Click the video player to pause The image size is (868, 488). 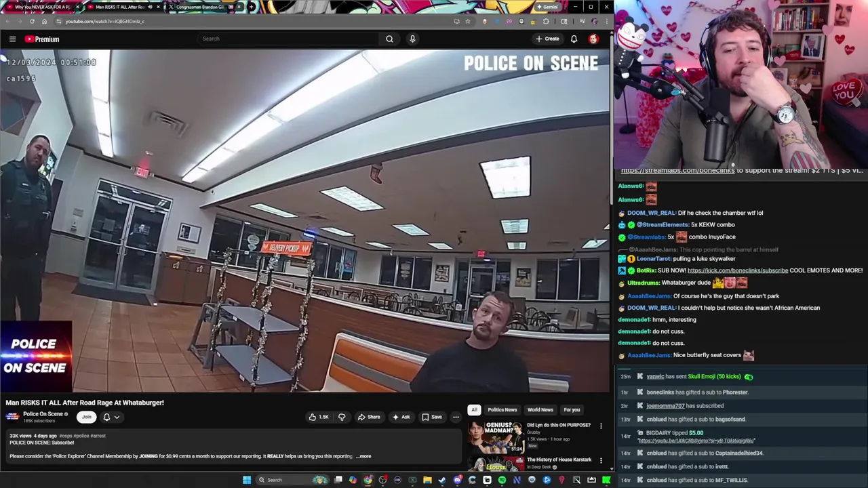[305, 220]
